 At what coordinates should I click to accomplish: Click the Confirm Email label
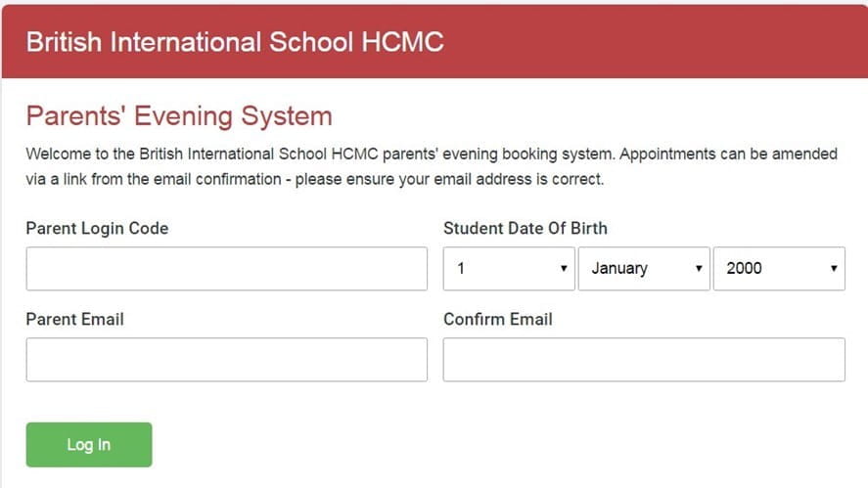(497, 320)
